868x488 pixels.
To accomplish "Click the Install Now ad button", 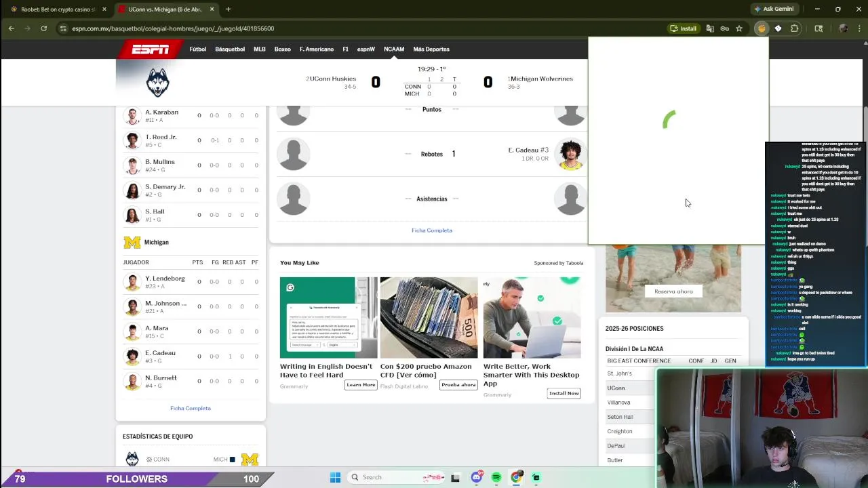I will coord(564,393).
